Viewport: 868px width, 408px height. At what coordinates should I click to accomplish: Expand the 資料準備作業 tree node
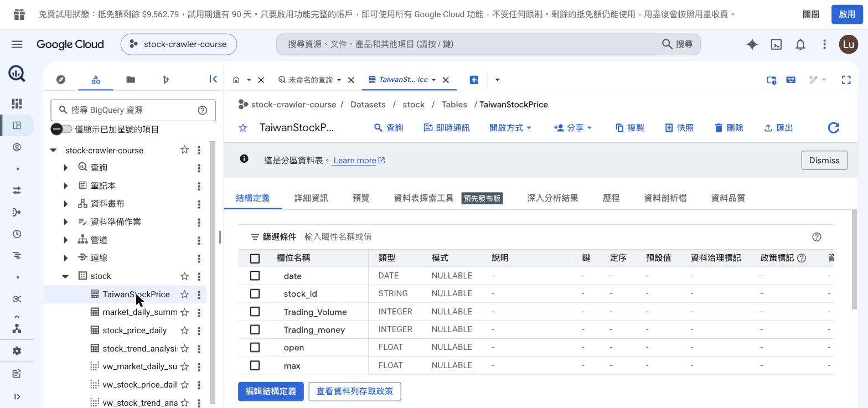65,222
